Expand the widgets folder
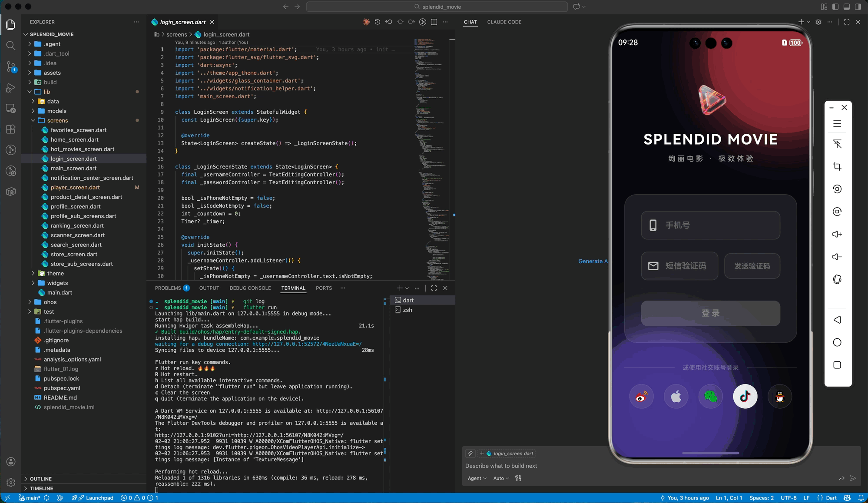The image size is (868, 503). (57, 283)
